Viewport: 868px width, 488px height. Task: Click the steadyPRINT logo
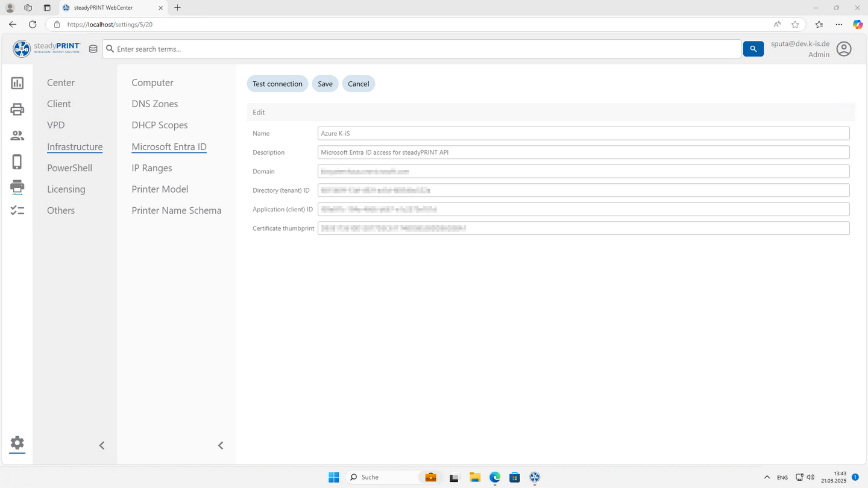coord(46,48)
